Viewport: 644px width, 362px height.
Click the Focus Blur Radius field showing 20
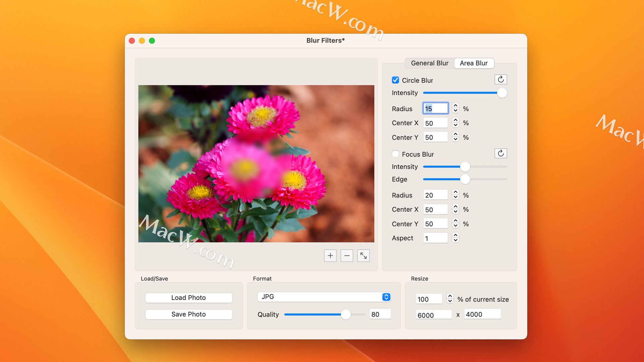coord(435,195)
